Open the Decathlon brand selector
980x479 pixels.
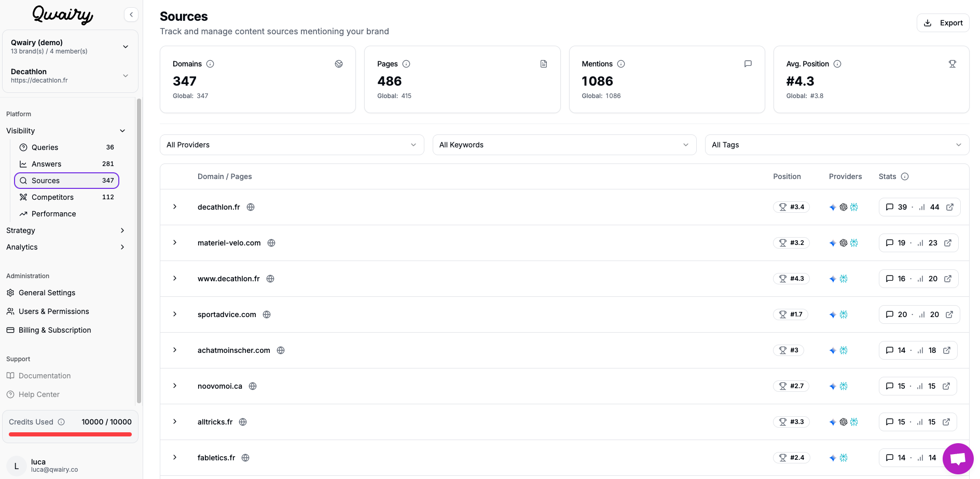coord(70,76)
